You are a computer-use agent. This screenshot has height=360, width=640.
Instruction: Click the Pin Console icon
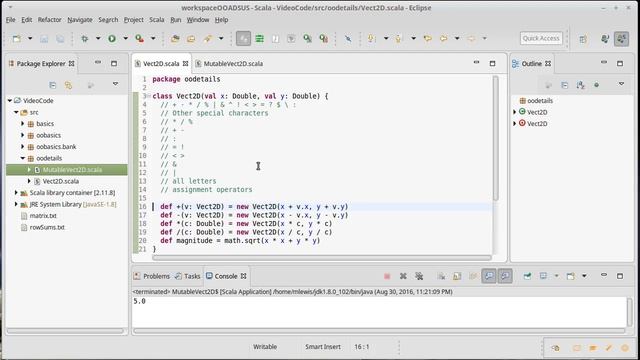527,276
